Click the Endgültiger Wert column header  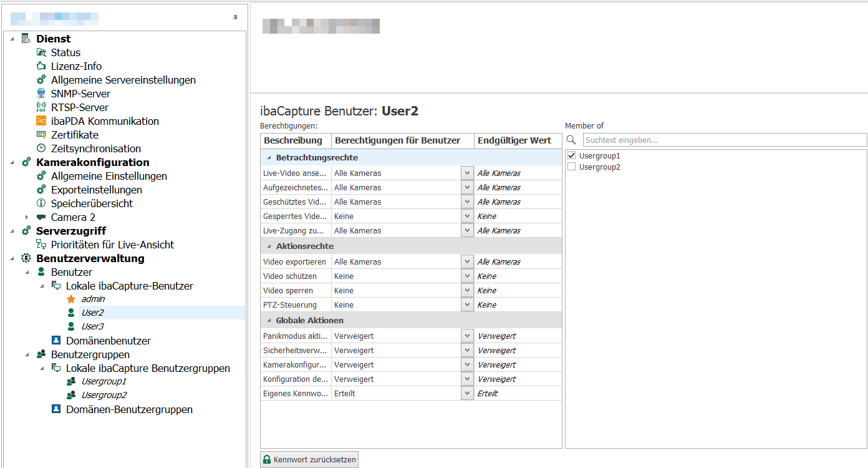click(518, 140)
